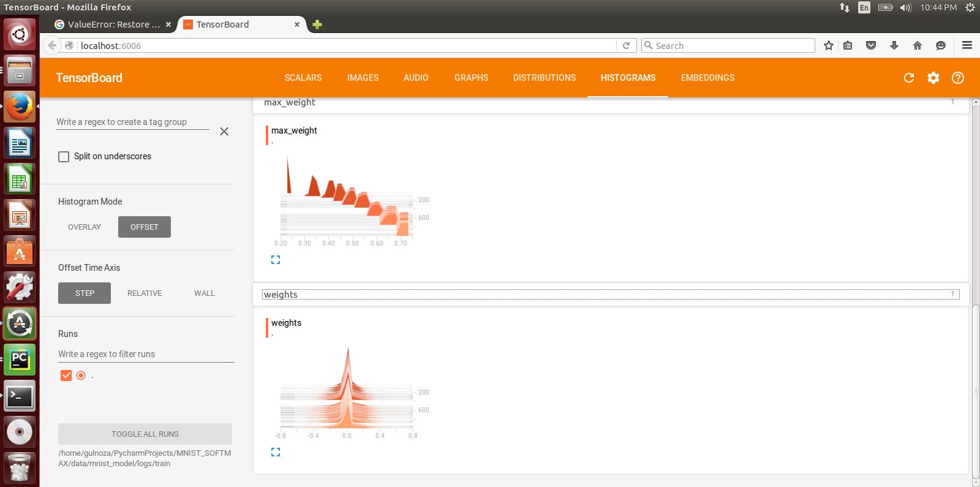Viewport: 980px width, 487px height.
Task: Clear the tag group regex field
Action: [224, 131]
